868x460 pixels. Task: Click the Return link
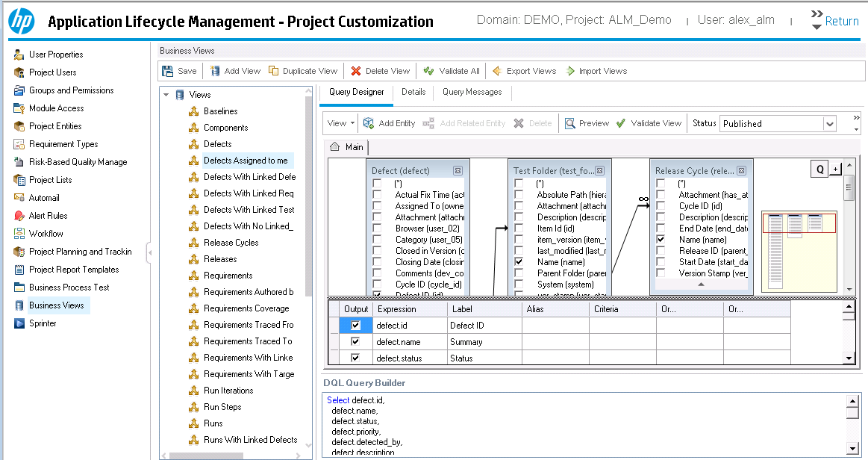[841, 21]
